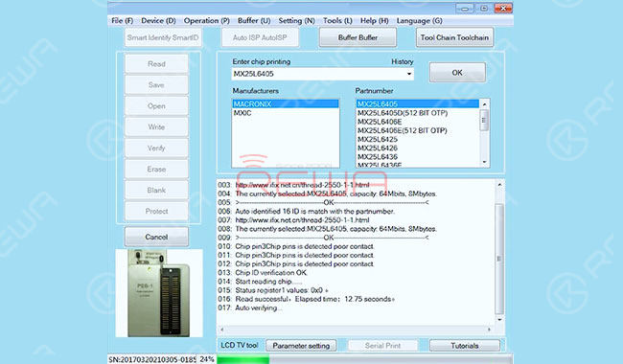
Task: Click the Write button
Action: tap(156, 127)
